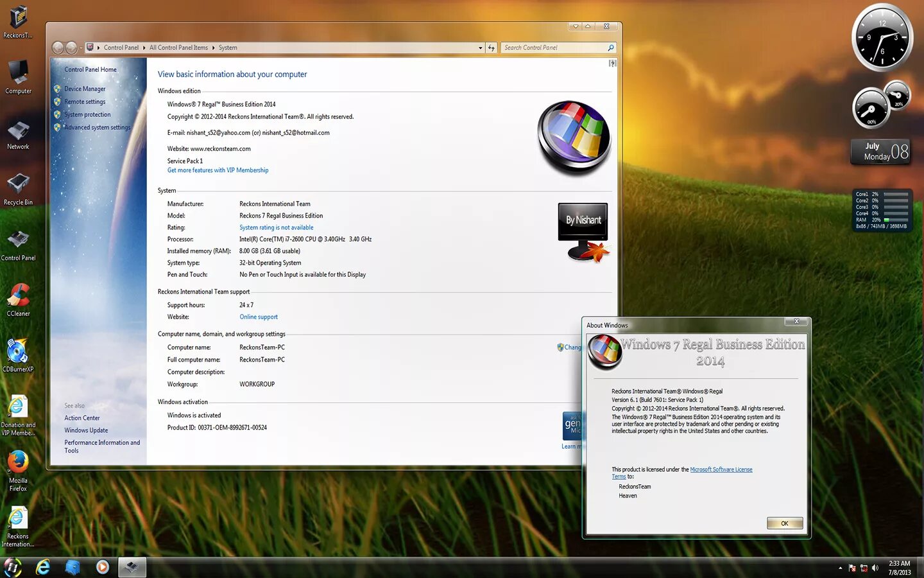Click the By Nishant monitor logo
924x578 pixels.
tap(583, 231)
